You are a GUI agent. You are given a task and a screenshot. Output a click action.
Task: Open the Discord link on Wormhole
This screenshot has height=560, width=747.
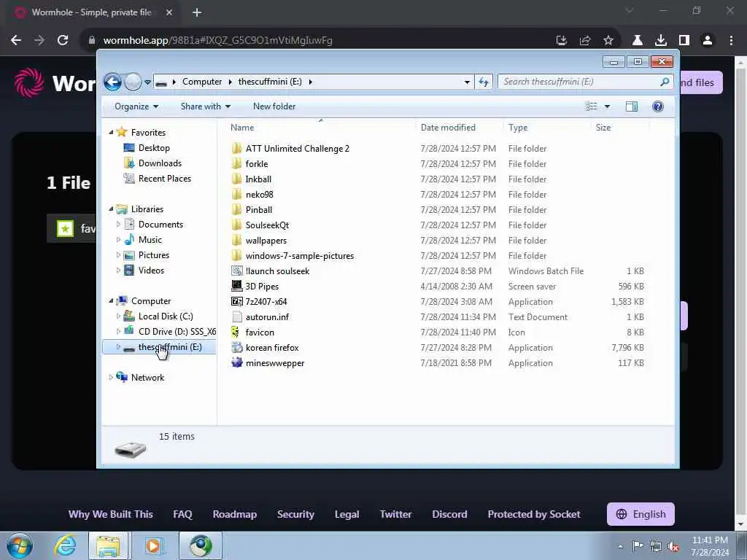coord(449,514)
